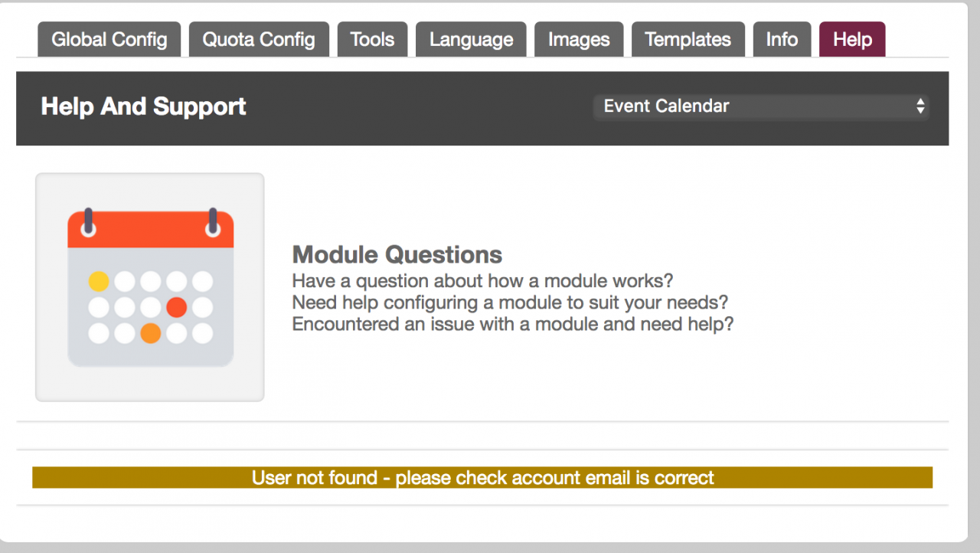Click the red dot on the calendar icon
The width and height of the screenshot is (980, 553).
click(x=177, y=308)
